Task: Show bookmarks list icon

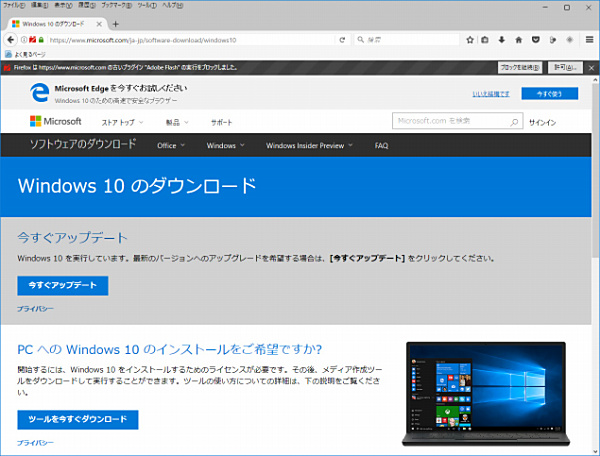Action: 485,40
